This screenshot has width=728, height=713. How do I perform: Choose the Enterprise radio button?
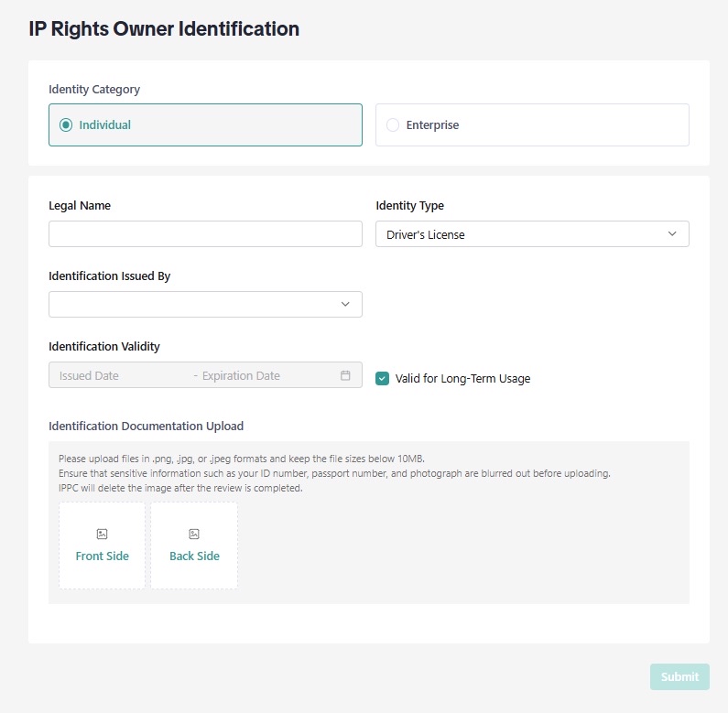point(393,125)
